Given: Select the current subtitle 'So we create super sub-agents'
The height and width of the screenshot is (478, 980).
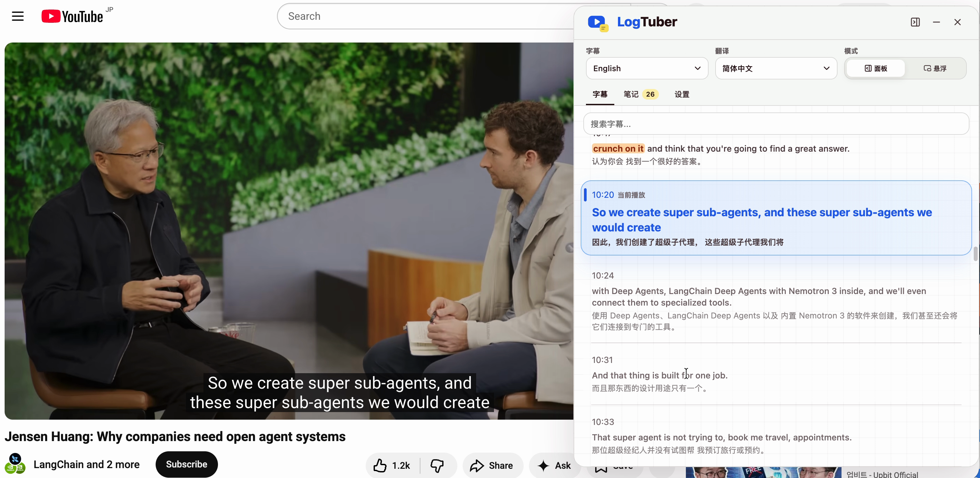Looking at the screenshot, I should pos(762,220).
